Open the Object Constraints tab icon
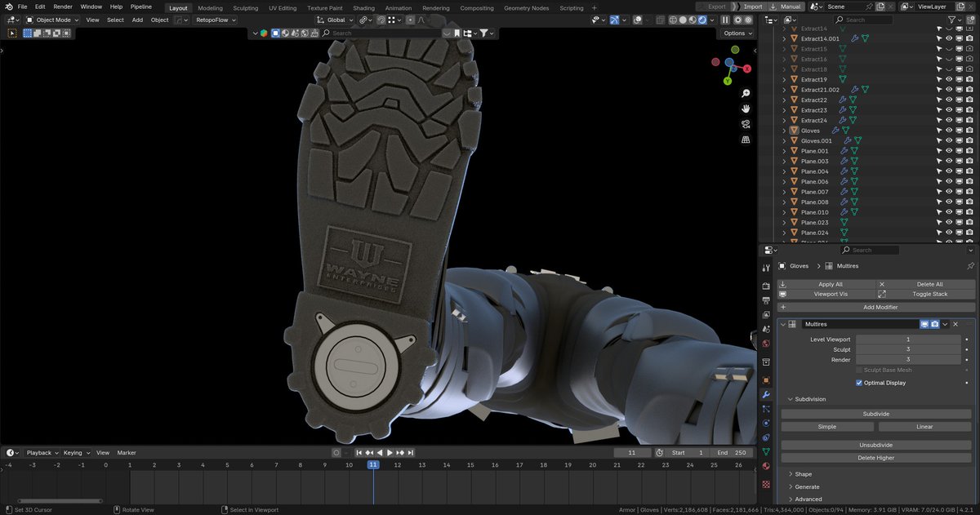 (x=766, y=437)
